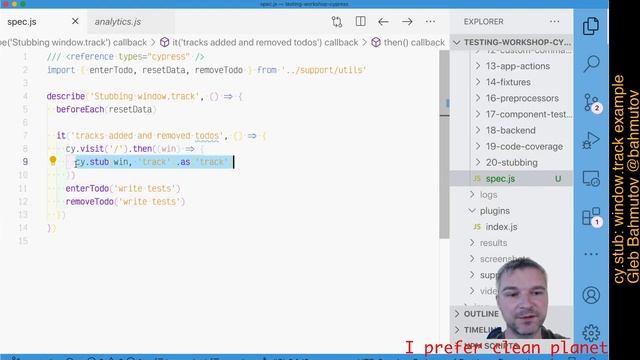Open the Explorer view in the activity bar
The height and width of the screenshot is (360, 640).
click(x=591, y=27)
